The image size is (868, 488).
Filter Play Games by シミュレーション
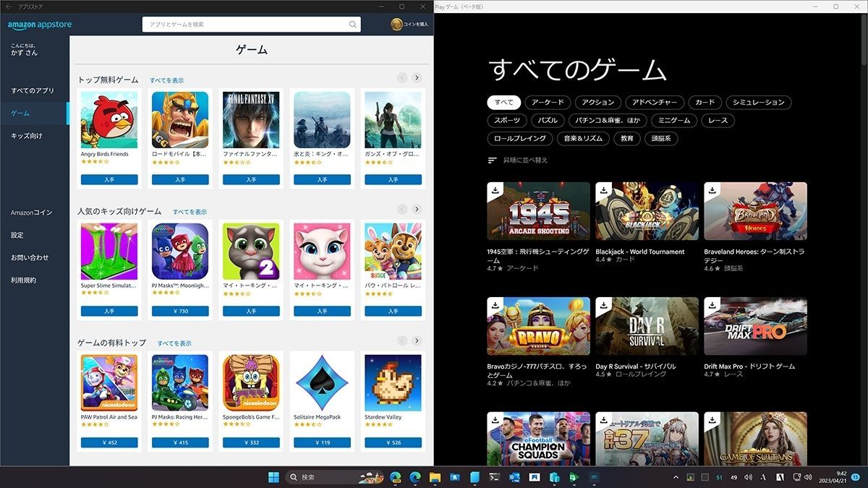click(758, 103)
